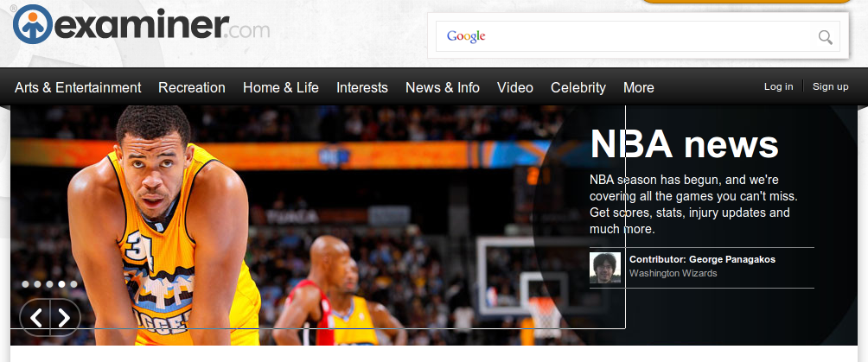
Task: Click the search magnifier icon
Action: 826,37
